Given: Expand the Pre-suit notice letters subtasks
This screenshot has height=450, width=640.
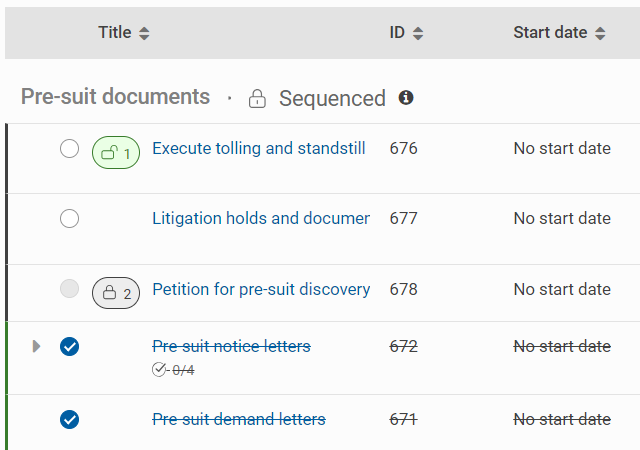Looking at the screenshot, I should click(x=37, y=347).
